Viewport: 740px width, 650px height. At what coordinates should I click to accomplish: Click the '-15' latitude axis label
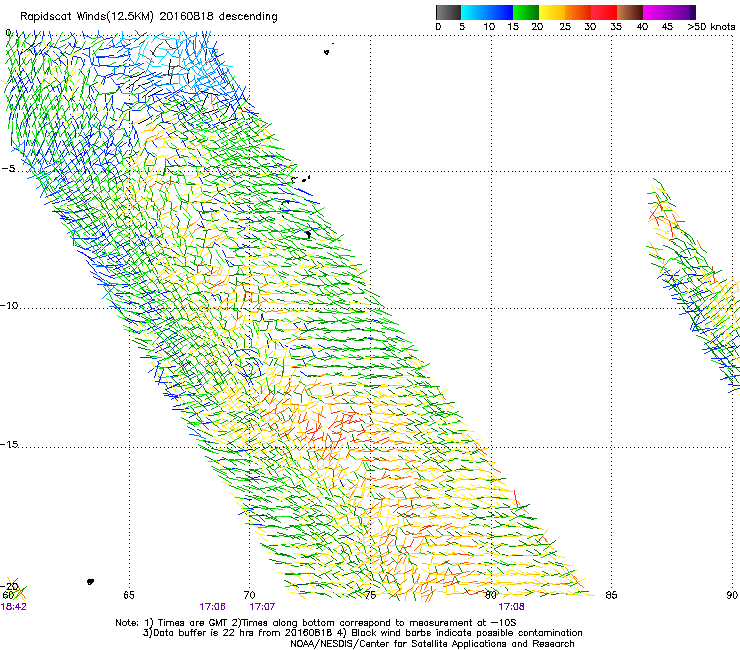9,444
